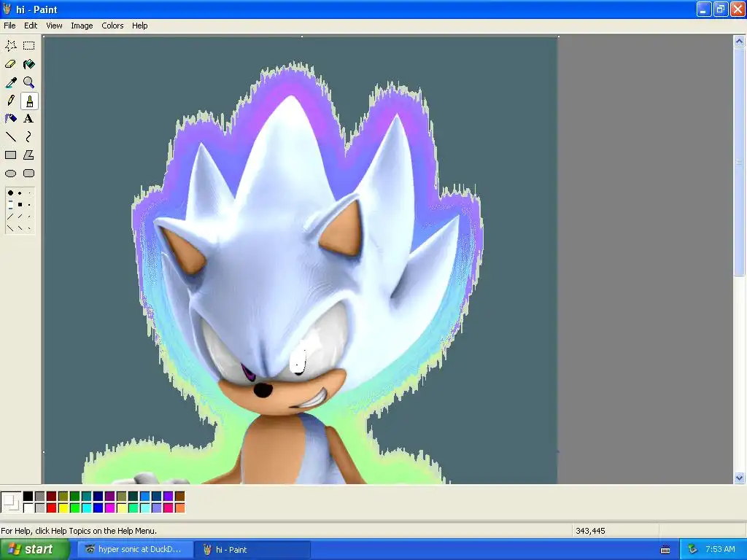Open the Colors menu

(112, 26)
